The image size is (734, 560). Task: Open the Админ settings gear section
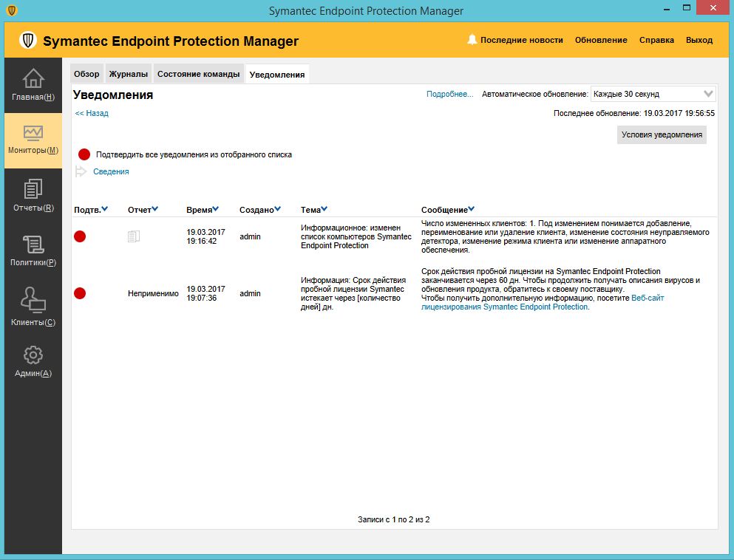click(33, 361)
